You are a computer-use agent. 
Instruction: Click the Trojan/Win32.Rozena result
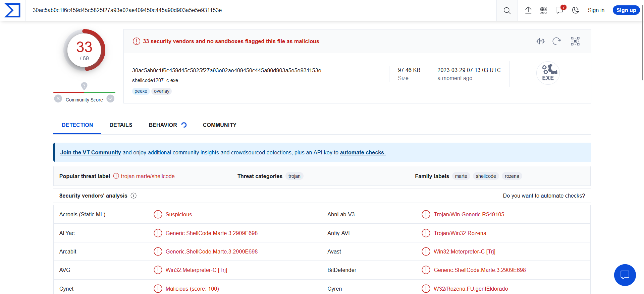460,233
